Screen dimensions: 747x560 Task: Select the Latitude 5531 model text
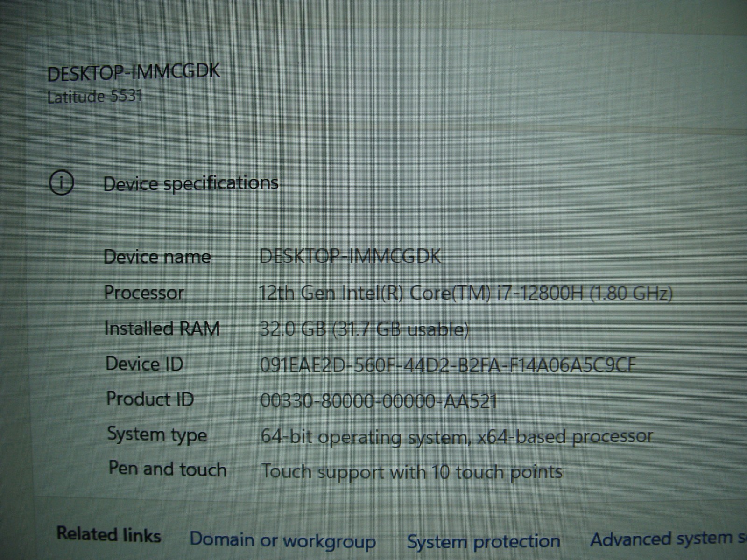tap(94, 97)
